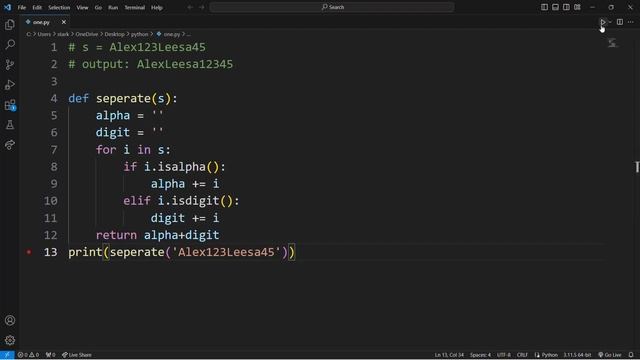640x360 pixels.
Task: Open the Go menu
Action: point(98,7)
